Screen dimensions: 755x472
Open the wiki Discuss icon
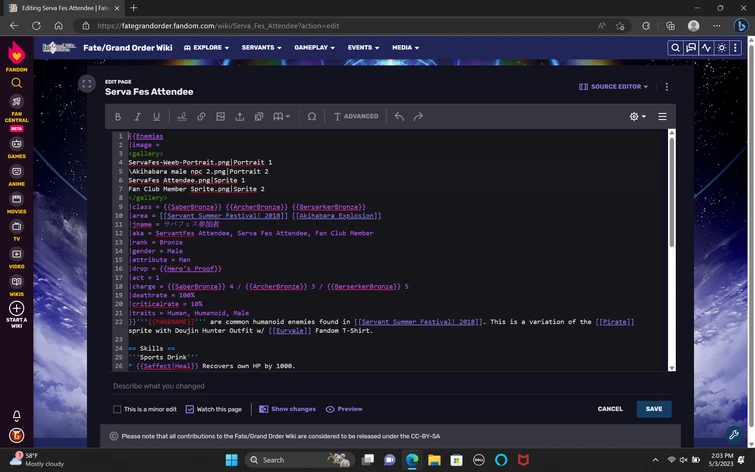[x=691, y=48]
